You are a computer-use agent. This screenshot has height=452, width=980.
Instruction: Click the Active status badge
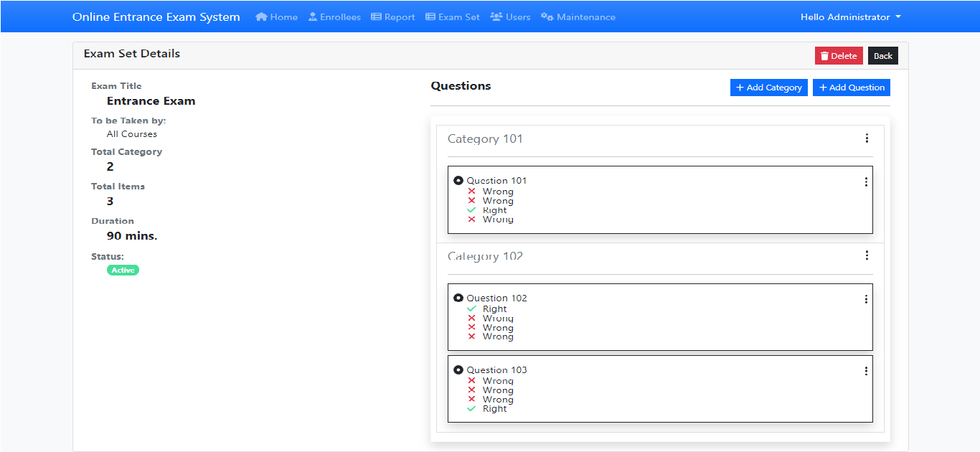123,270
